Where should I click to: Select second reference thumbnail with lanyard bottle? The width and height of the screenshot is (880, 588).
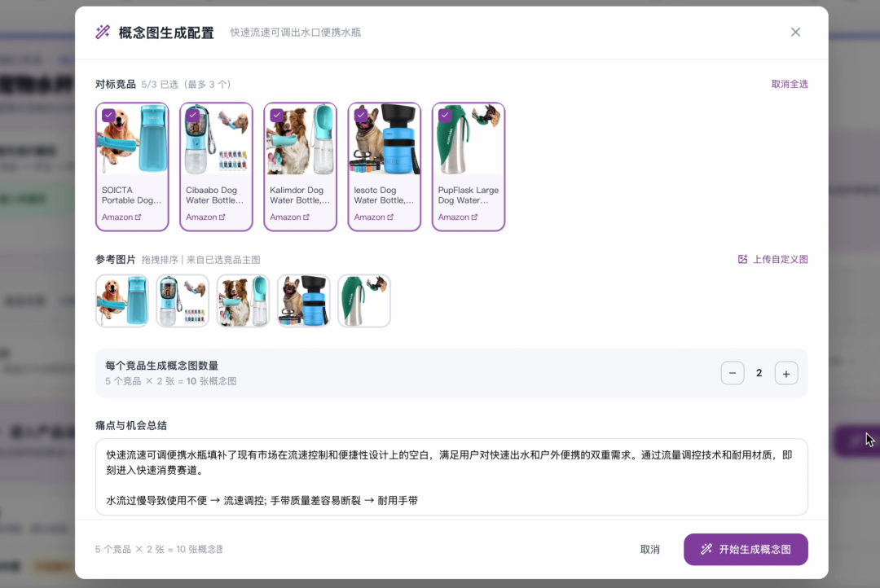point(183,301)
